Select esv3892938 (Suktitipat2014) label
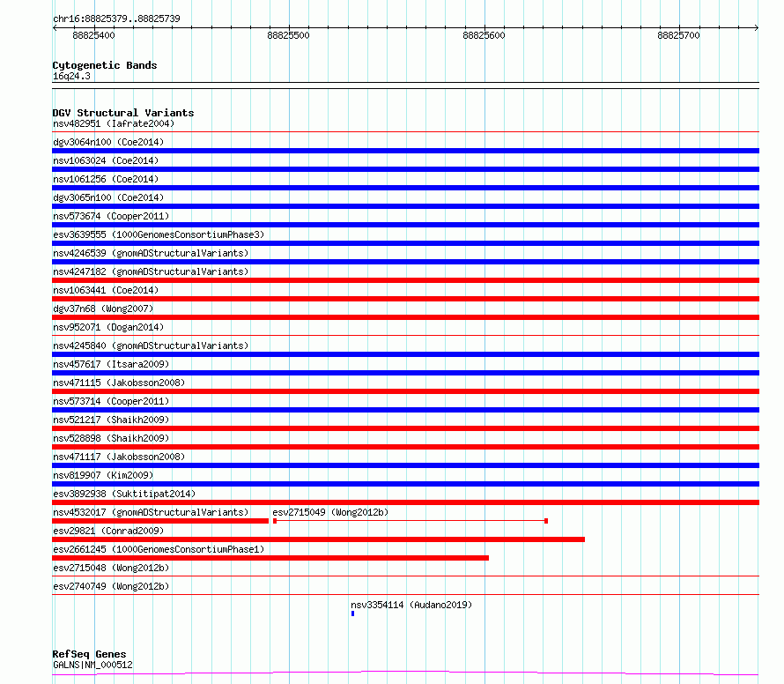784x684 pixels. point(124,494)
